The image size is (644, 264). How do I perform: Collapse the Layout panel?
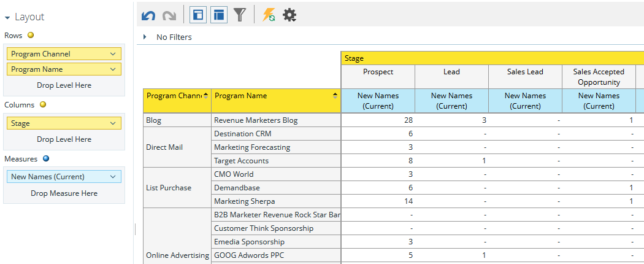click(x=7, y=17)
